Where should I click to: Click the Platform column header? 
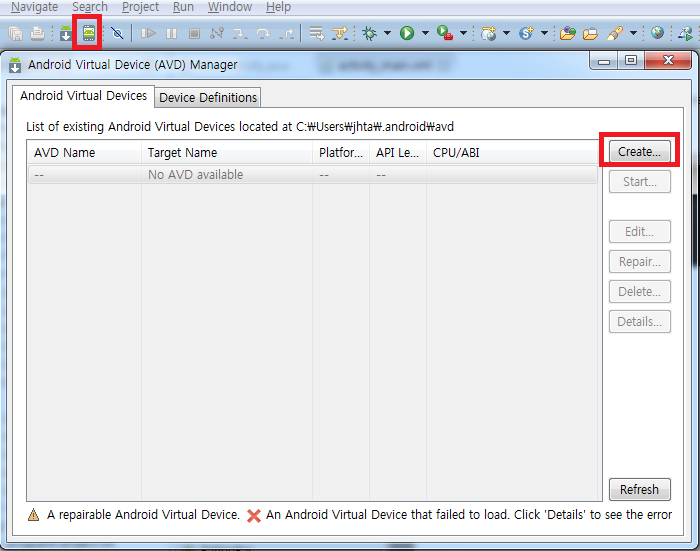tap(341, 153)
